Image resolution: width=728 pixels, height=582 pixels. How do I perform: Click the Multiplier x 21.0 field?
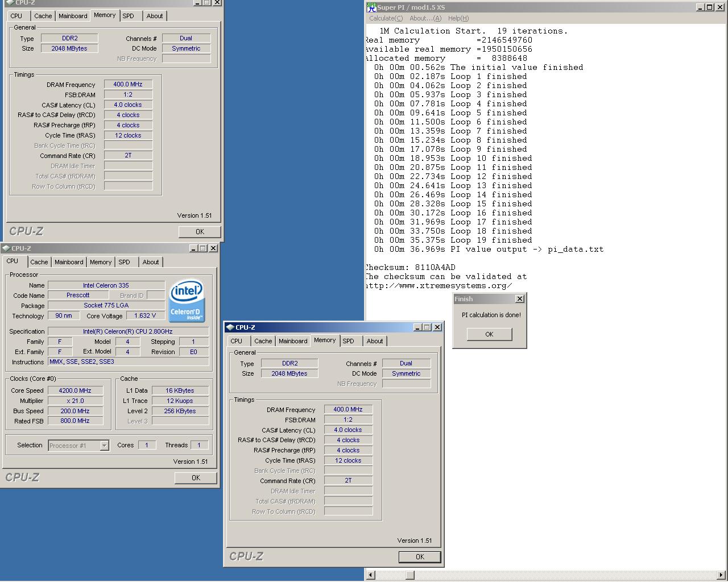[75, 401]
